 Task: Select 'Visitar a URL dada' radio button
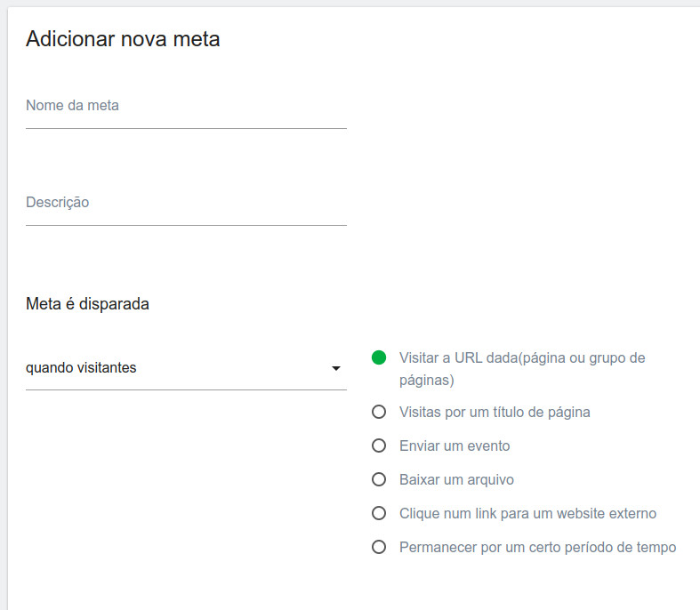point(379,357)
